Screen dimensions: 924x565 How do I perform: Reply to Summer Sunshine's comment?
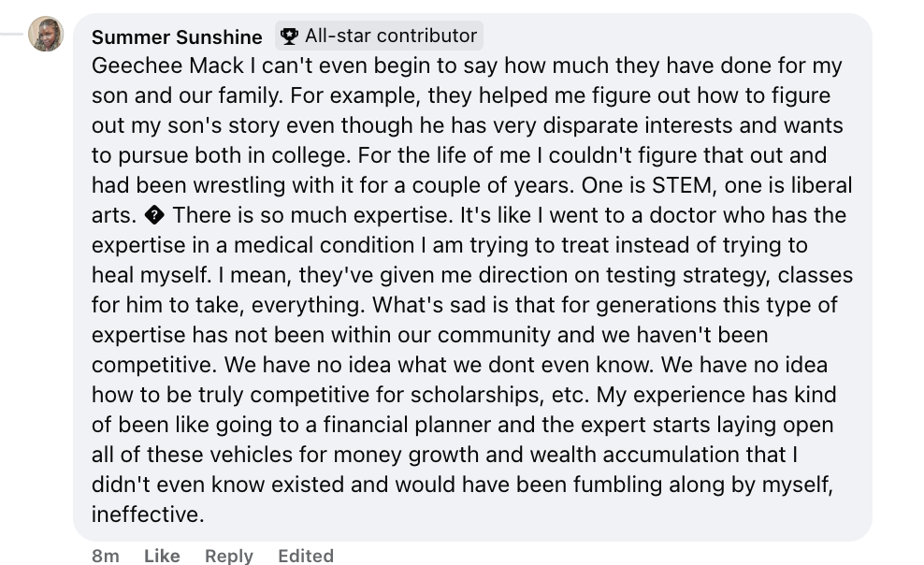[x=229, y=556]
